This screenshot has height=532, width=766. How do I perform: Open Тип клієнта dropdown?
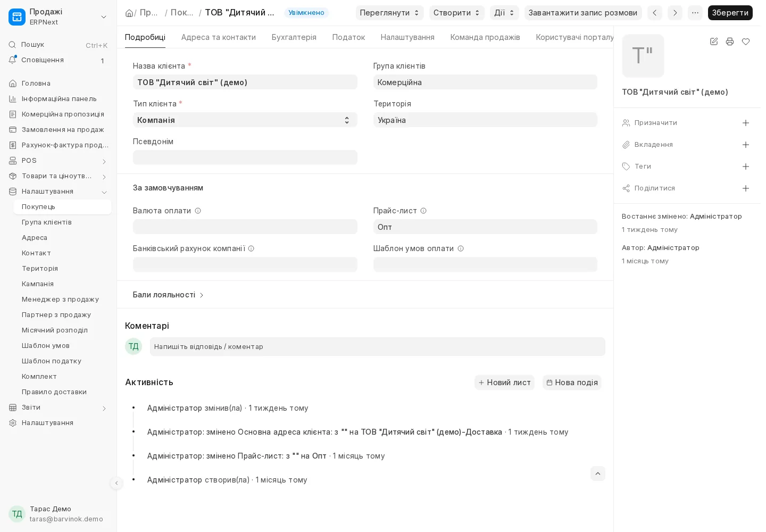(x=245, y=120)
